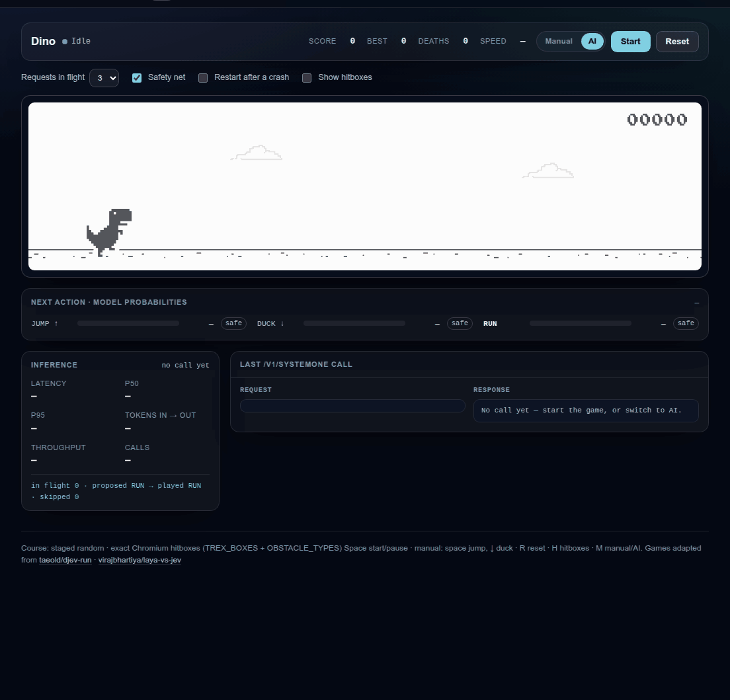730x700 pixels.
Task: Click the 'in flight 0' status line
Action: coord(116,491)
